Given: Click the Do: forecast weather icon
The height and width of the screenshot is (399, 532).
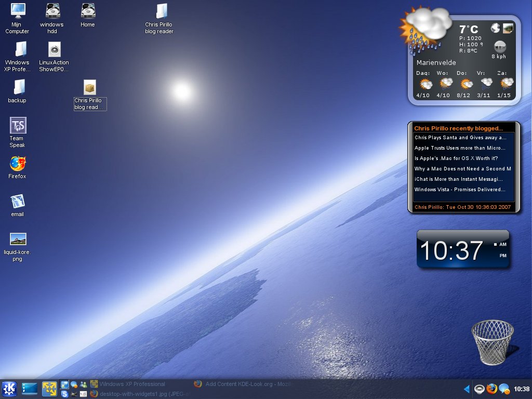Looking at the screenshot, I should tap(466, 83).
